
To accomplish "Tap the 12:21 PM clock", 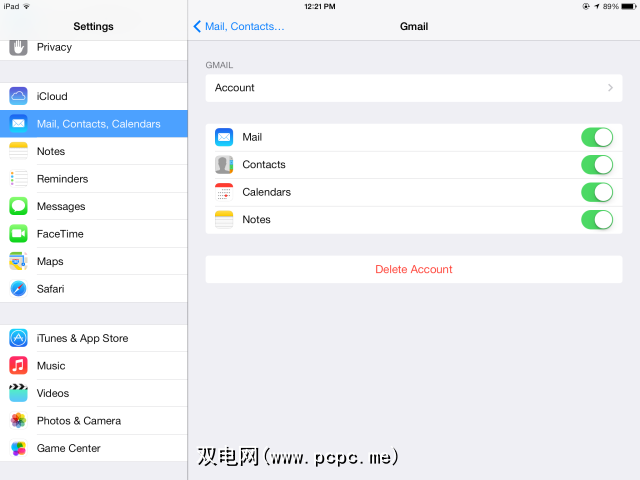I will click(320, 7).
